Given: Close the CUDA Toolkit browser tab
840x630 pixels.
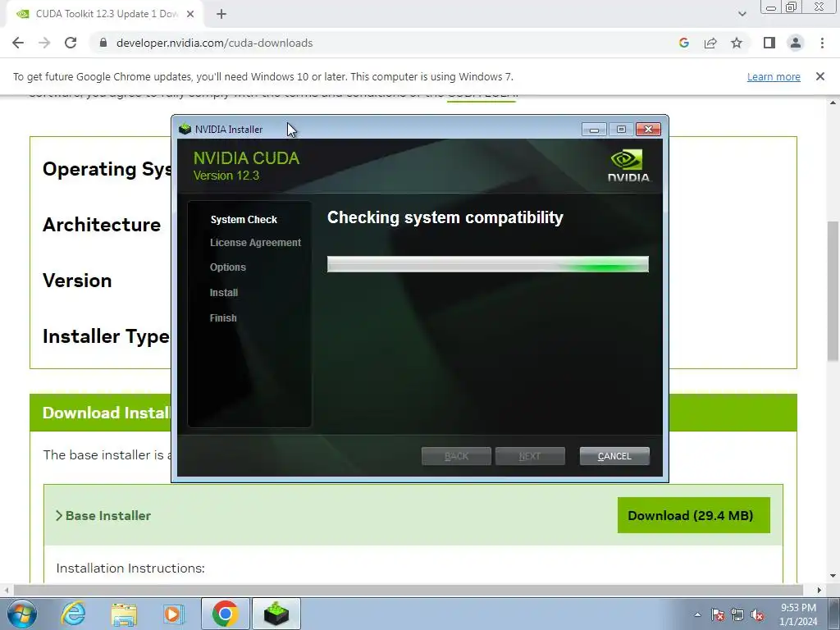Looking at the screenshot, I should point(190,14).
